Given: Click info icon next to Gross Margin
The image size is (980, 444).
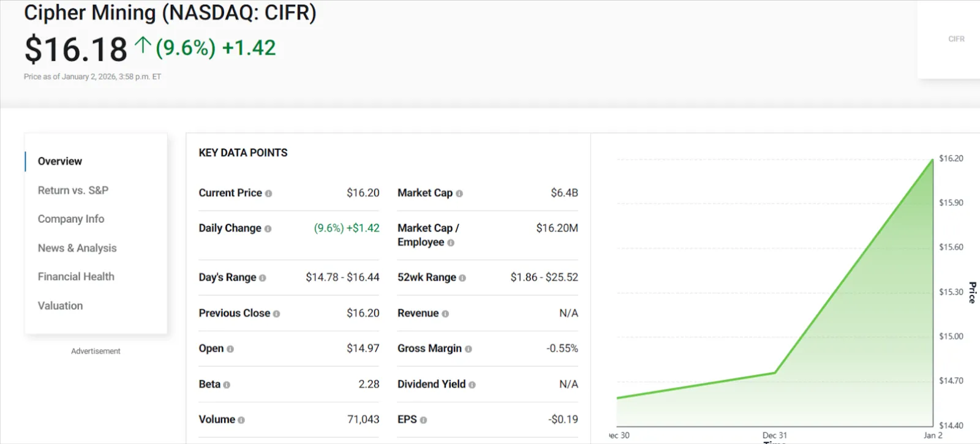Looking at the screenshot, I should tap(469, 349).
